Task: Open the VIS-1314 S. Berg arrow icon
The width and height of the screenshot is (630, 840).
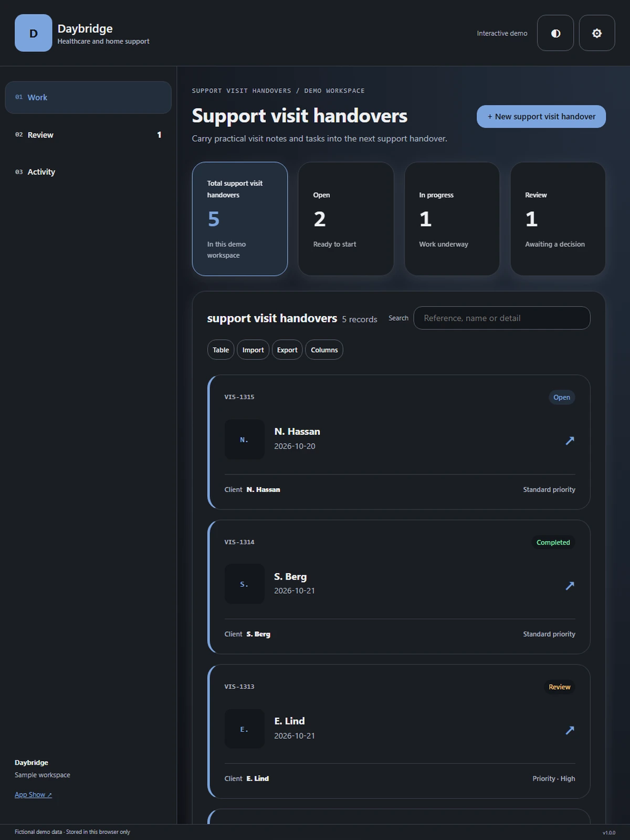Action: (x=570, y=585)
